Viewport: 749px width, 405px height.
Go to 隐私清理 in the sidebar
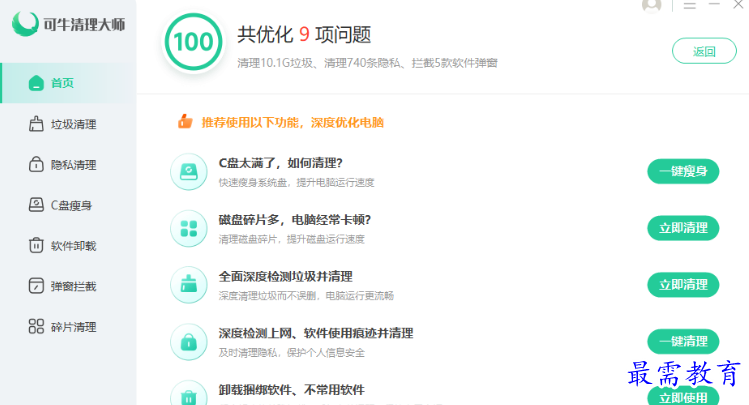coord(68,165)
